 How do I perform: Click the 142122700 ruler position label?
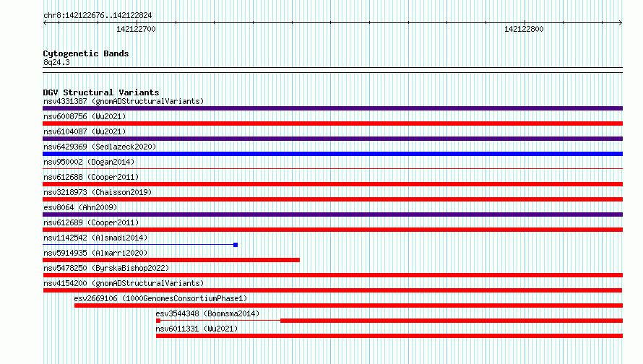click(136, 29)
